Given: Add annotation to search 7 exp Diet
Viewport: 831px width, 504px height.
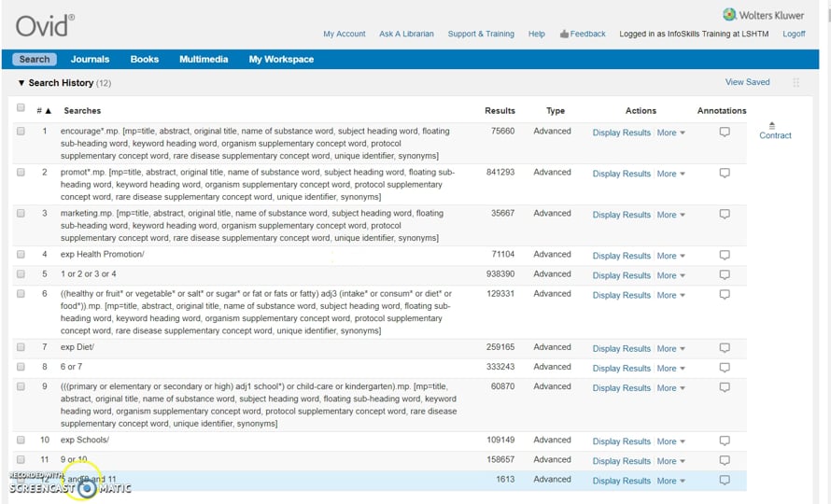Looking at the screenshot, I should (x=724, y=348).
